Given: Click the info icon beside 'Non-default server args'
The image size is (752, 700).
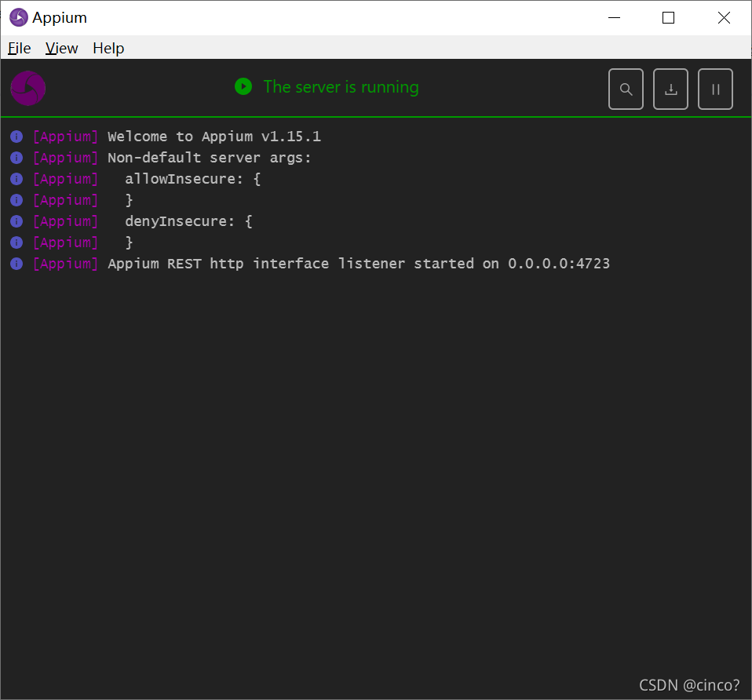Looking at the screenshot, I should [16, 158].
